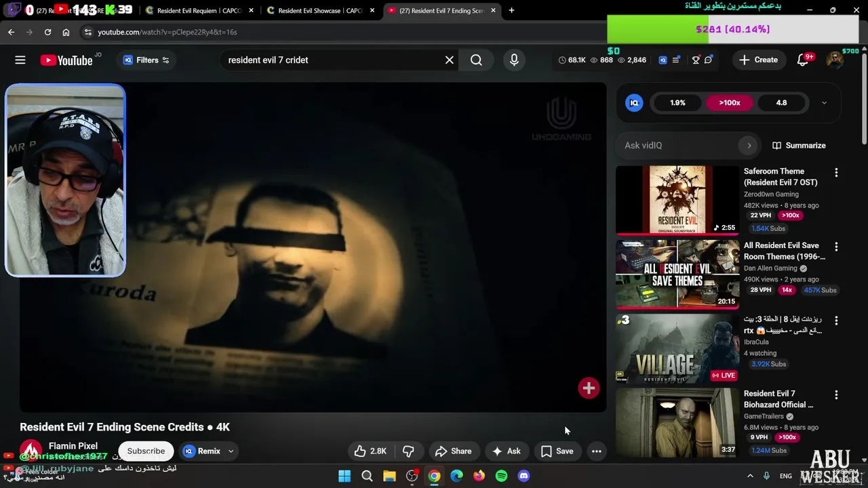Open All Resident Evil Save Room Themes title
The image size is (868, 488).
pyautogui.click(x=785, y=251)
